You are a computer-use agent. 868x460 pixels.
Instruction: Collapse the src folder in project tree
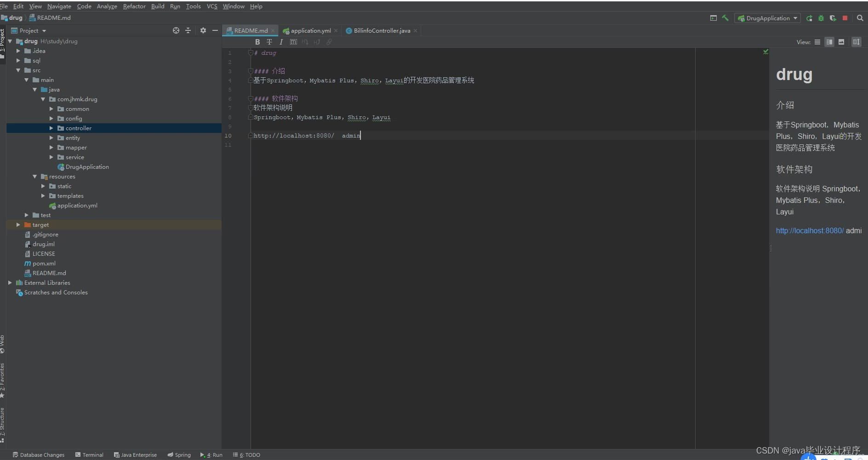click(x=19, y=70)
